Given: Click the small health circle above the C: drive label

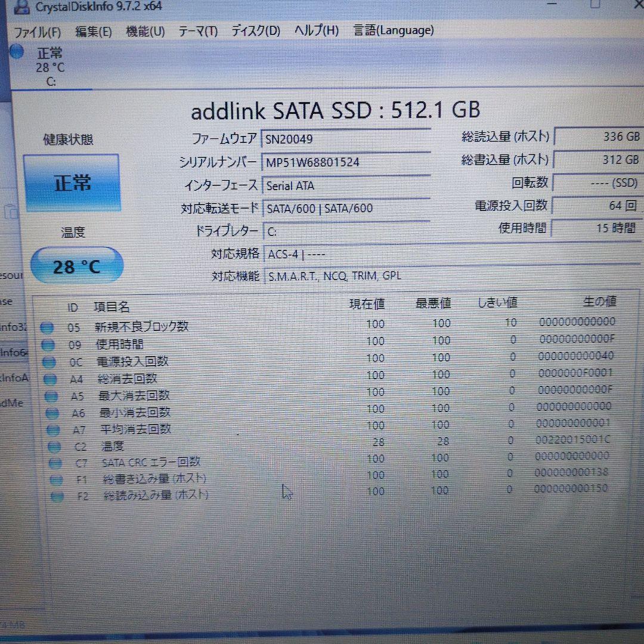Looking at the screenshot, I should click(17, 52).
